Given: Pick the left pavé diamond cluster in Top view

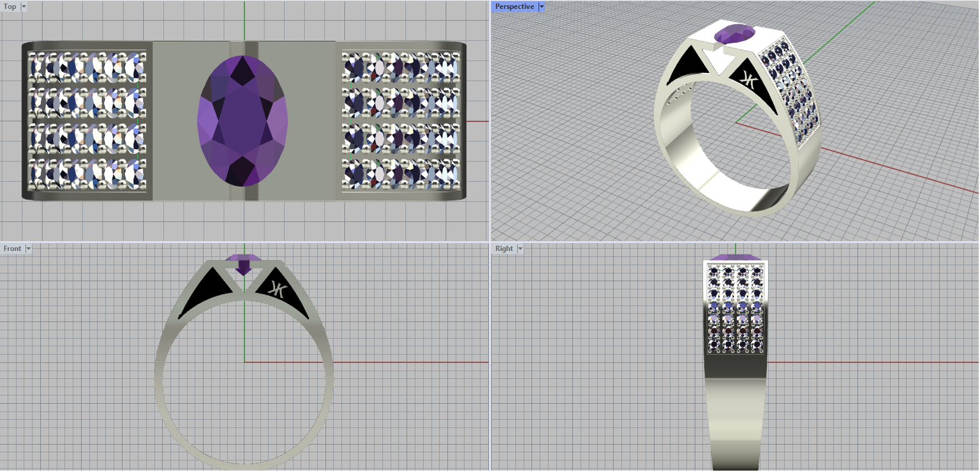Looking at the screenshot, I should click(88, 121).
